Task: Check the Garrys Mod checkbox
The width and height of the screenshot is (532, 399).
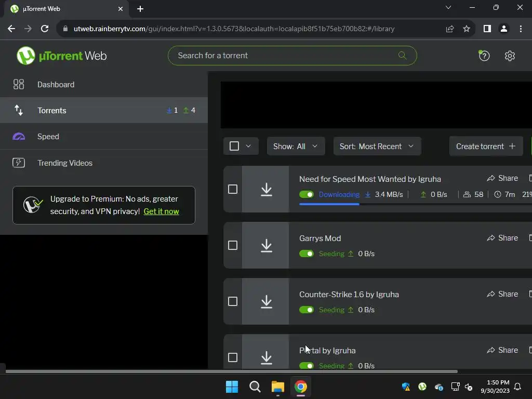Action: (x=233, y=245)
